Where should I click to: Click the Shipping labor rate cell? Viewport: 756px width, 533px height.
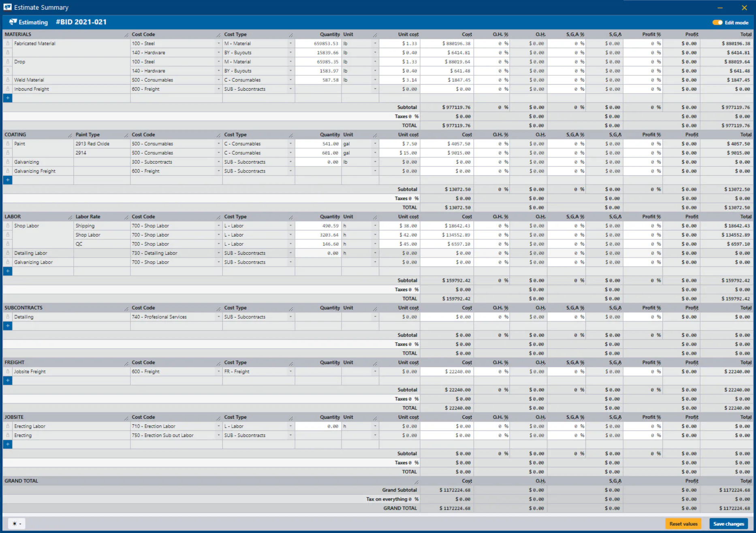102,226
